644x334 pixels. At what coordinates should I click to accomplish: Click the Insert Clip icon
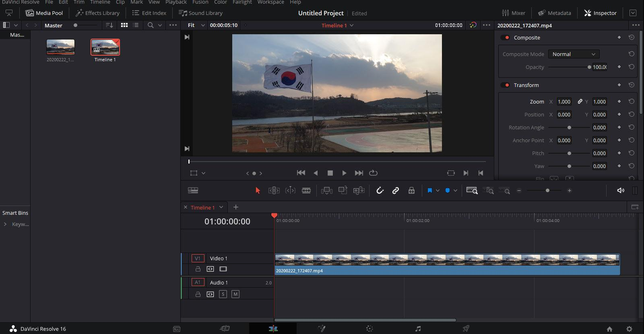(327, 191)
